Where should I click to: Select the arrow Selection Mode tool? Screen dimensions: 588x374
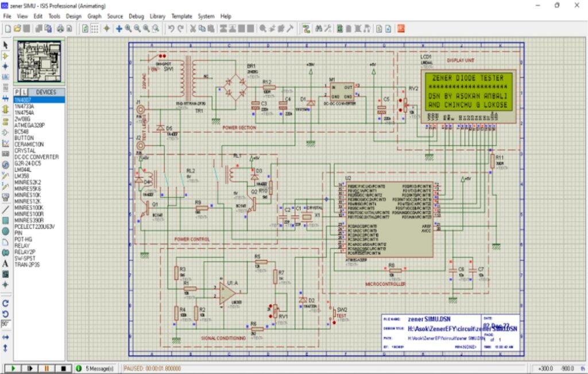(x=6, y=45)
